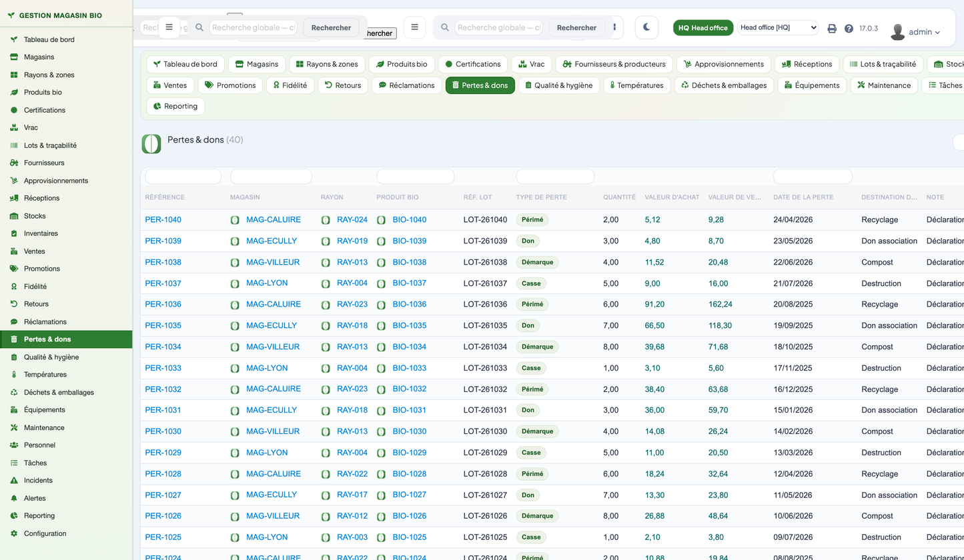
Task: Click the green Pertes & dons page logo icon
Action: [151, 143]
